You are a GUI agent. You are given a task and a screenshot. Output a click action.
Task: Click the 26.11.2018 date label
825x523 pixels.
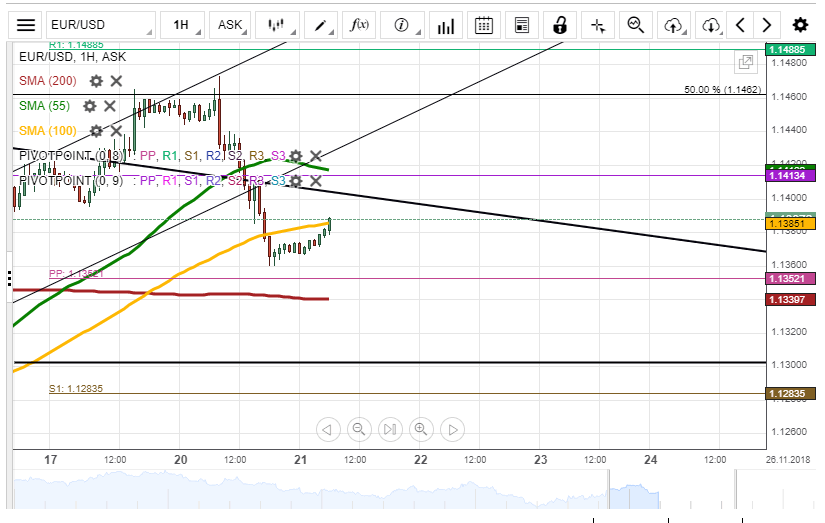coord(788,460)
